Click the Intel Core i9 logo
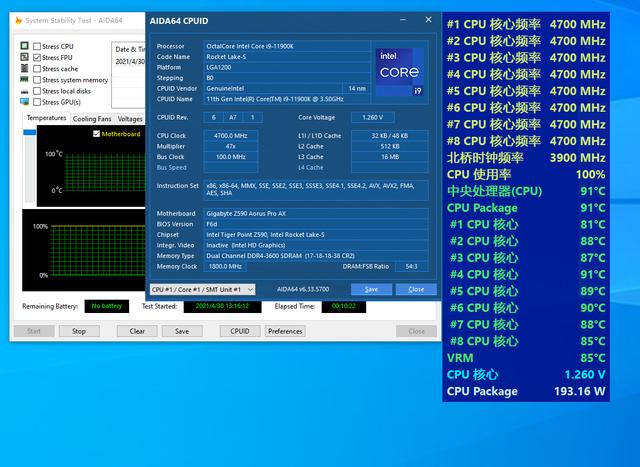Screen dimensions: 640x467 [399, 72]
